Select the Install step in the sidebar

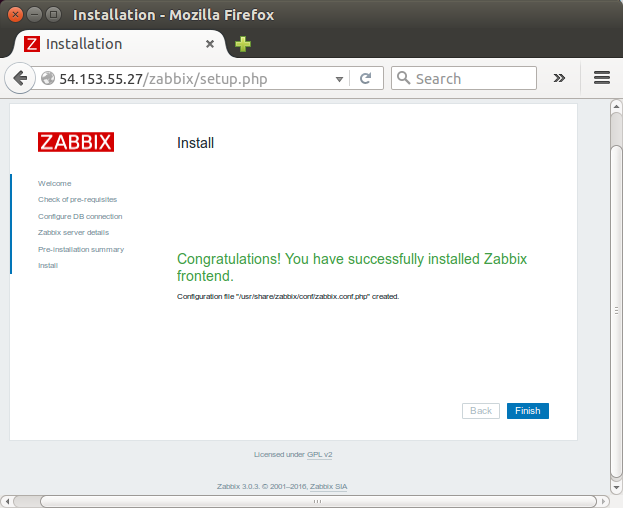[48, 265]
